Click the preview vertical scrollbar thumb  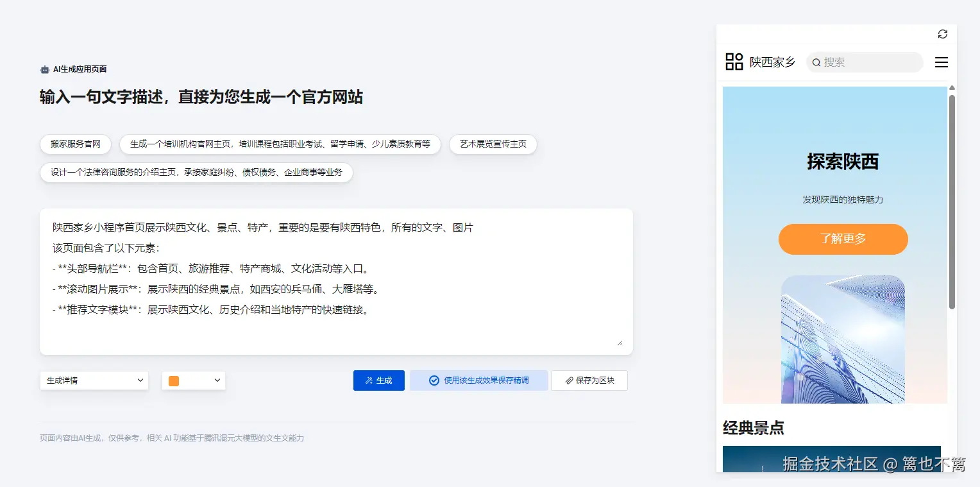(x=952, y=202)
